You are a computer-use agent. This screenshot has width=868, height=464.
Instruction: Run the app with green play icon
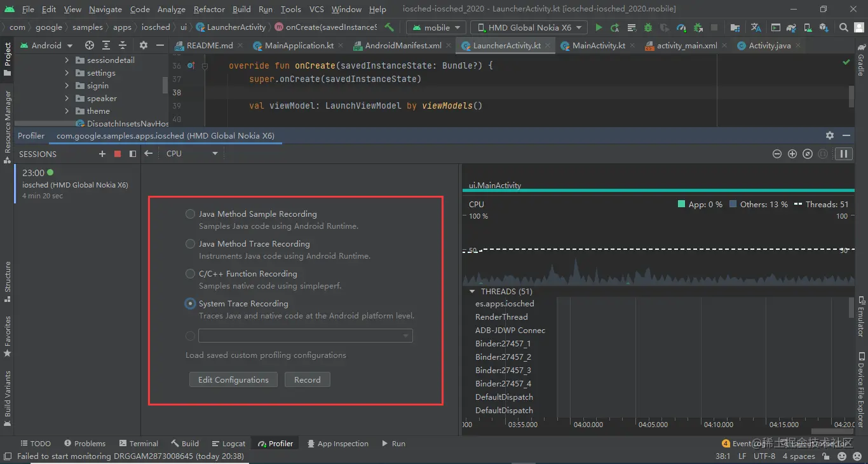point(599,27)
